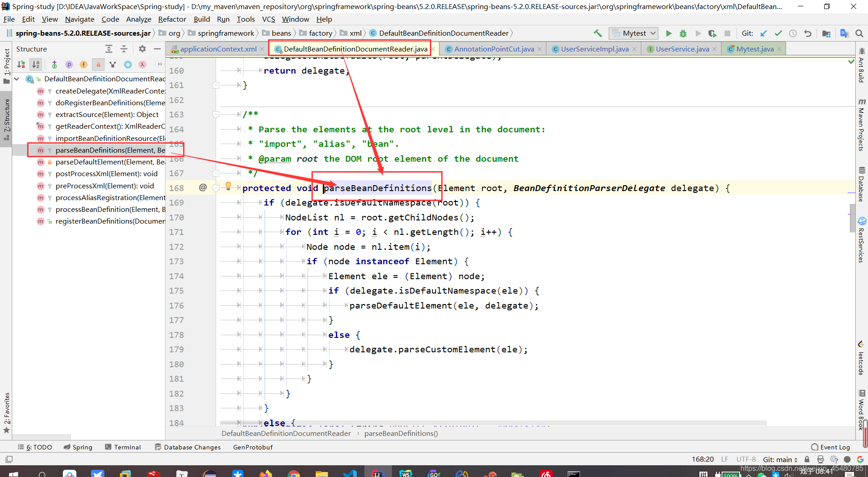This screenshot has height=477, width=868.
Task: Commit changes with the green checkmark icon
Action: [778, 33]
